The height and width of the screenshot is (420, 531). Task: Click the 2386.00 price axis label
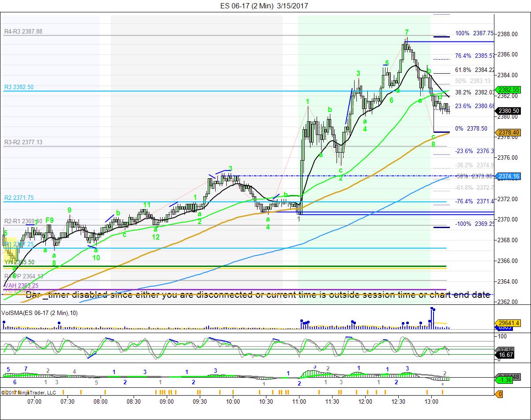point(508,54)
